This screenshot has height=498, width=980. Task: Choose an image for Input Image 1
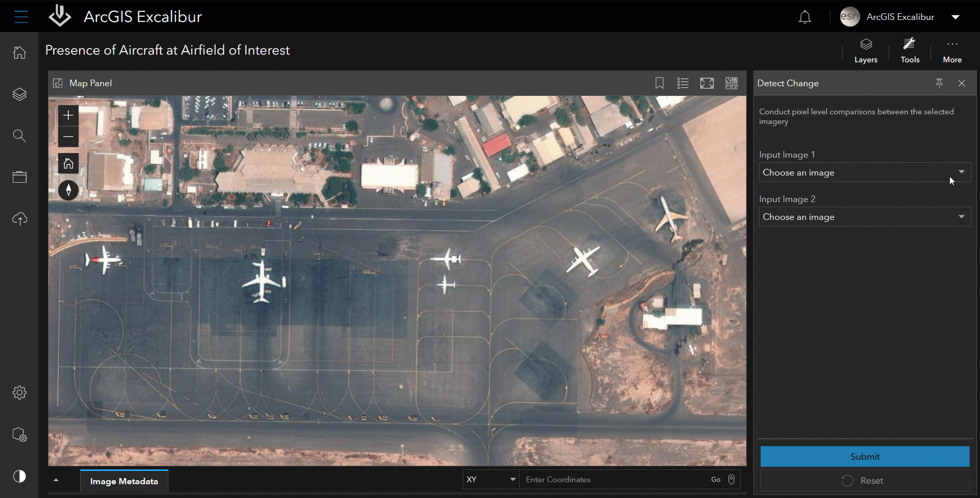[864, 172]
